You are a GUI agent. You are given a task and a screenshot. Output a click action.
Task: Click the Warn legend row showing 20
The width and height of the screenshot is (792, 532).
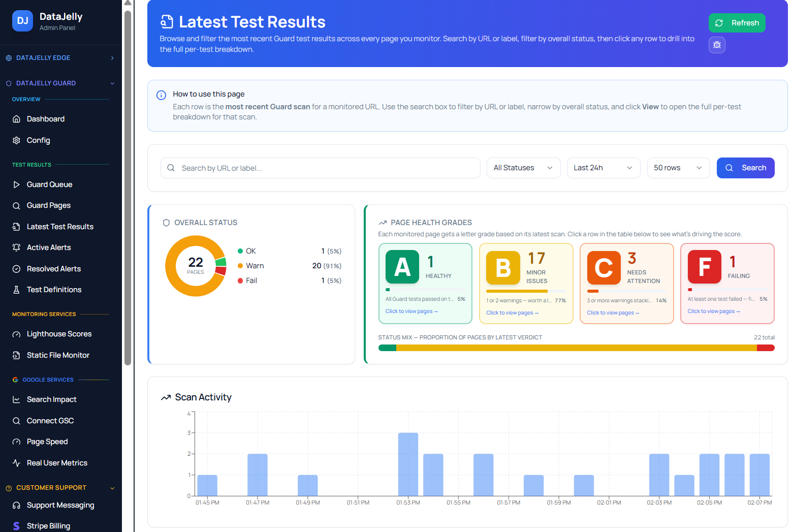point(290,266)
